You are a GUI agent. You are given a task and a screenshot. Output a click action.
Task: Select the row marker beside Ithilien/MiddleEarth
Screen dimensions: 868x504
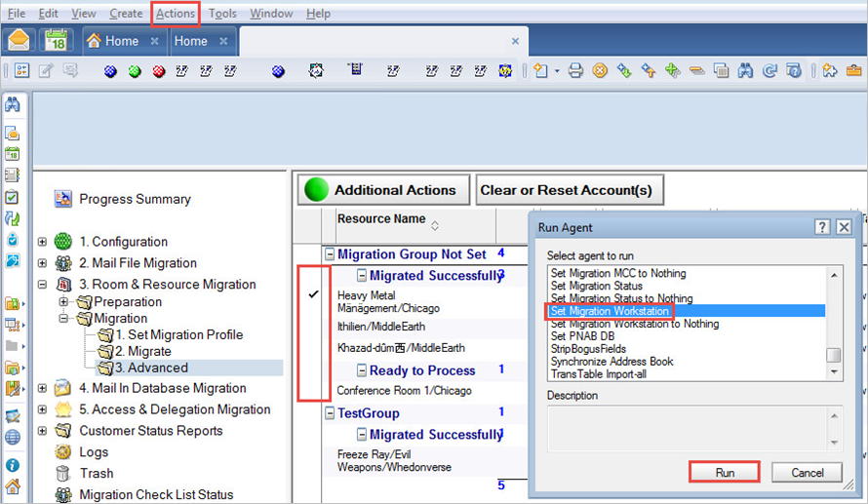[313, 327]
